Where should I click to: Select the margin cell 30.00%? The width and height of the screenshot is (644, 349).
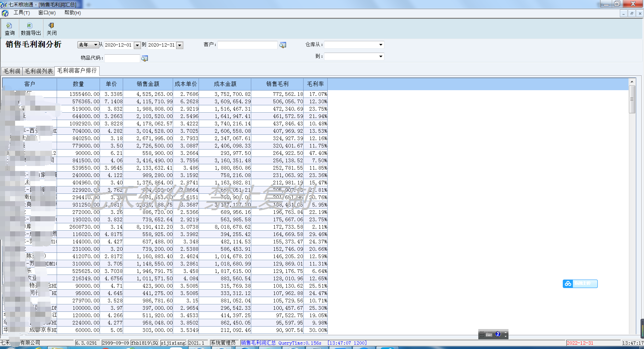316,330
